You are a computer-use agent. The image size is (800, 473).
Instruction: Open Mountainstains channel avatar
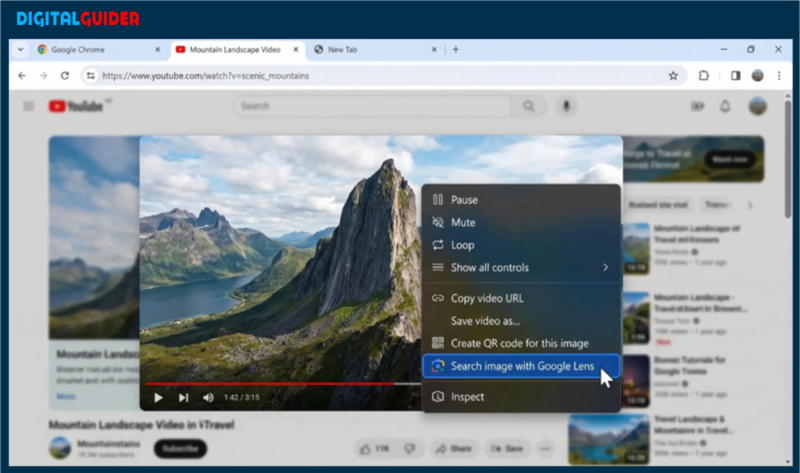point(60,448)
